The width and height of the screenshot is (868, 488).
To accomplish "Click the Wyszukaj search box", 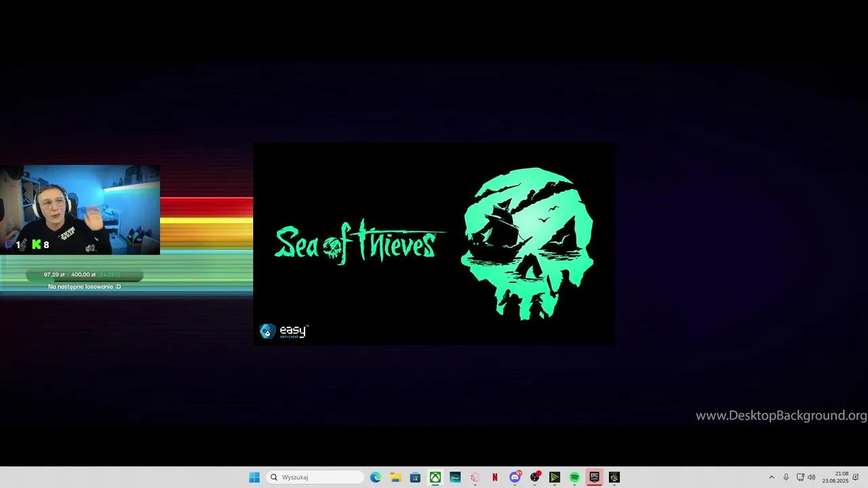I will 315,477.
